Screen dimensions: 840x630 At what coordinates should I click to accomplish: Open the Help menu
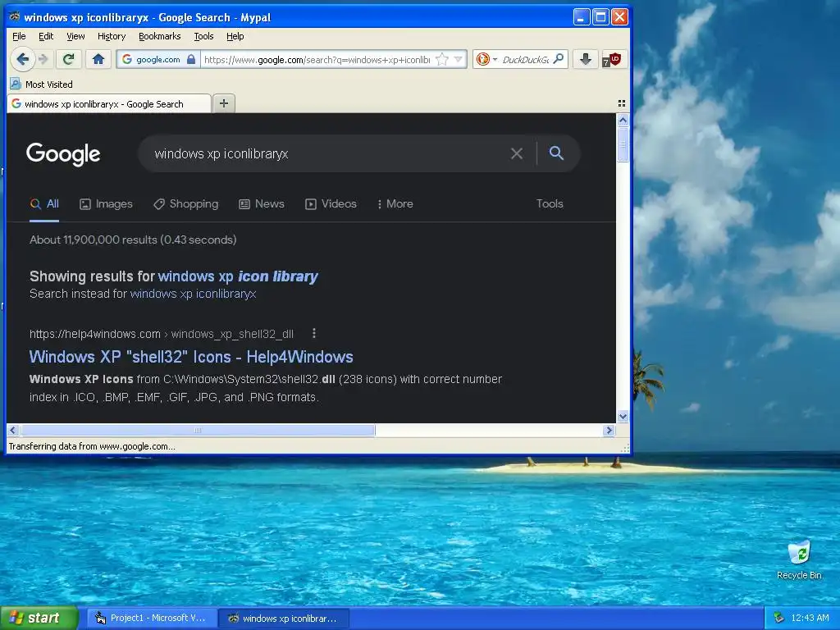point(235,36)
